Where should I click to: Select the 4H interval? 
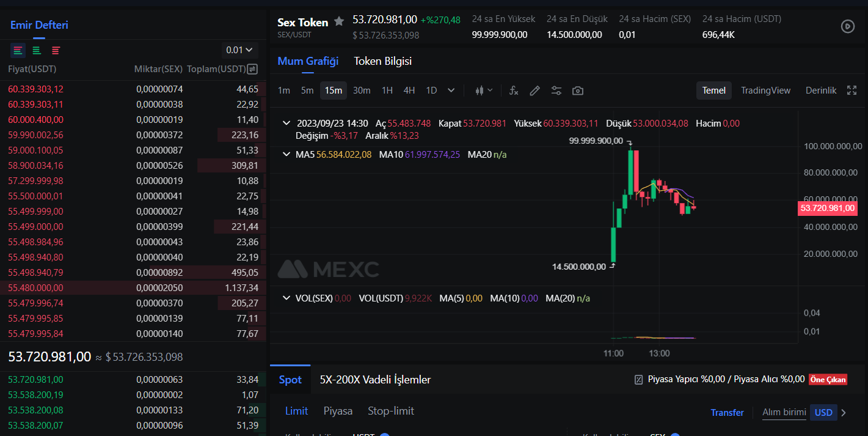coord(409,91)
